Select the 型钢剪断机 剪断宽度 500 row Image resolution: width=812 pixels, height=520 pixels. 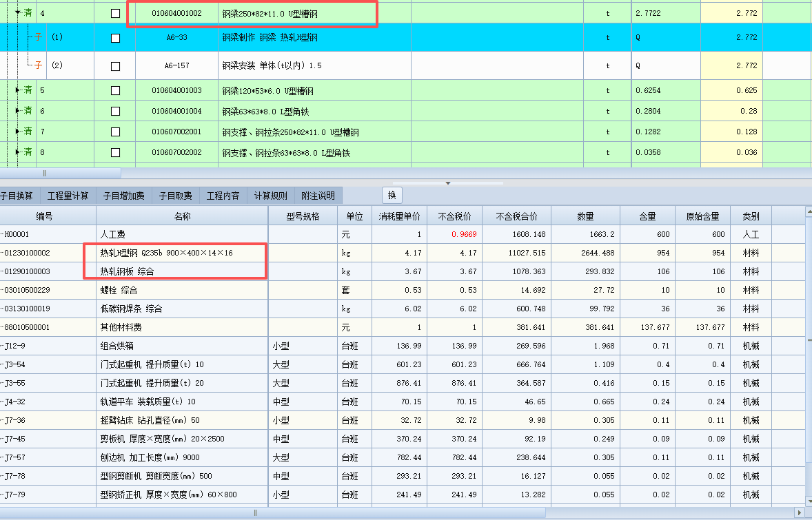point(403,477)
